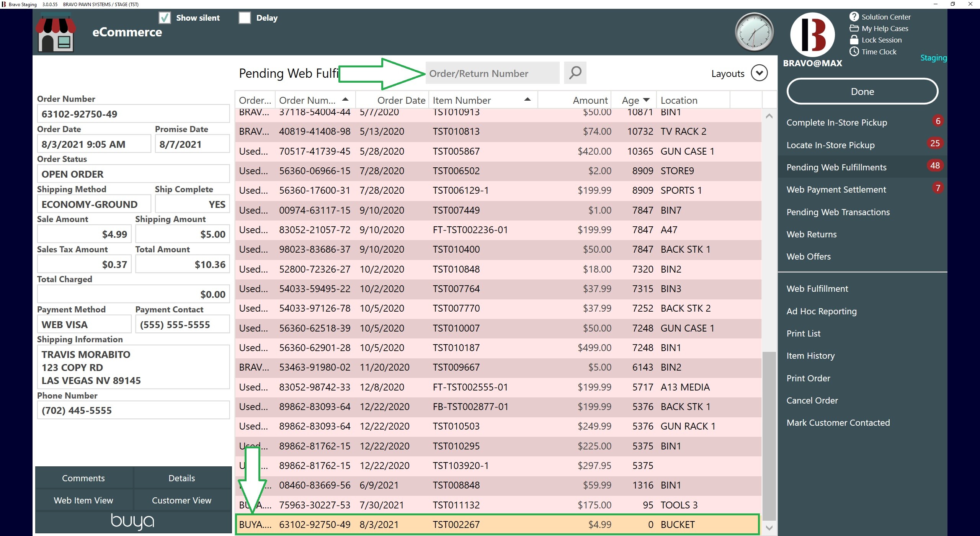980x536 pixels.
Task: Open Complete In-Store Pickup menu item
Action: (836, 123)
